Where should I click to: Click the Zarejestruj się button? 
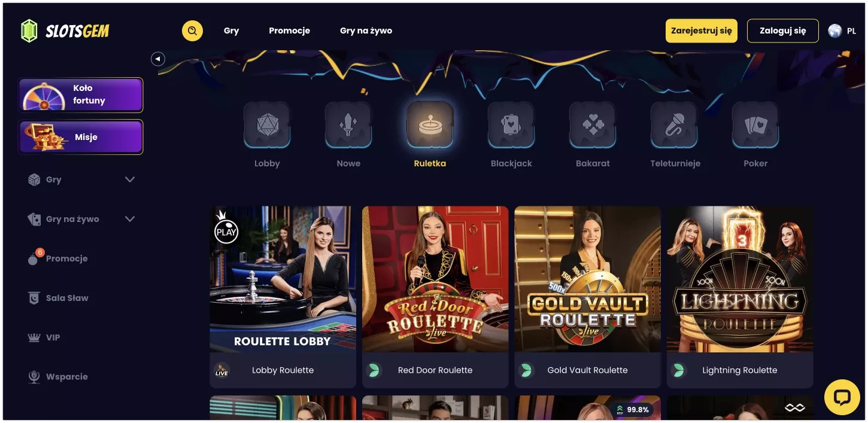point(702,31)
